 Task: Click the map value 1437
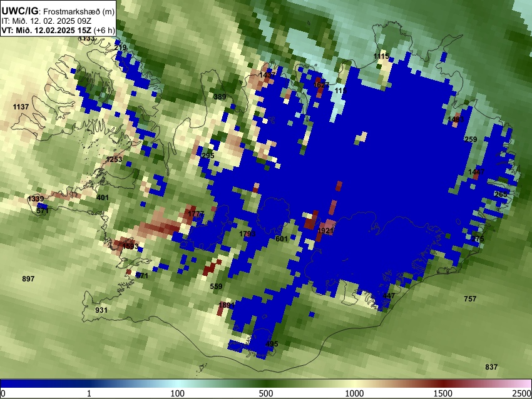[x=267, y=75]
